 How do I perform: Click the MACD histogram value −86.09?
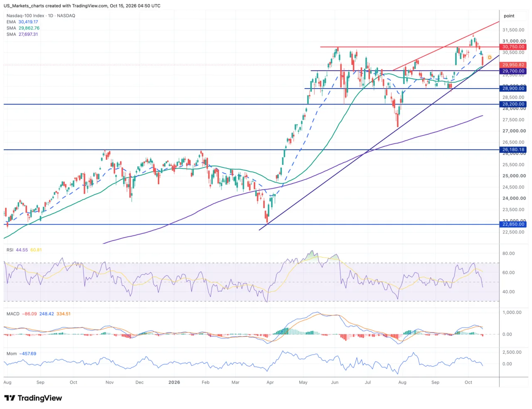pyautogui.click(x=29, y=314)
